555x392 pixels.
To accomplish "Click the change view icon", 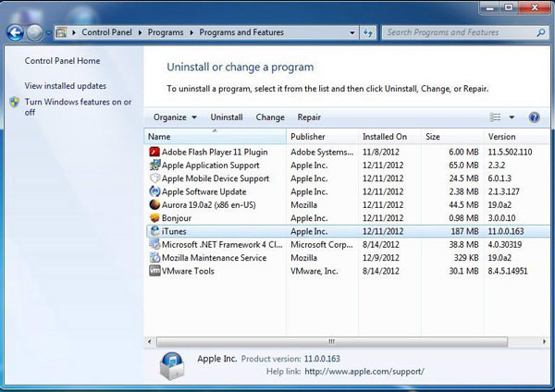I will 495,117.
